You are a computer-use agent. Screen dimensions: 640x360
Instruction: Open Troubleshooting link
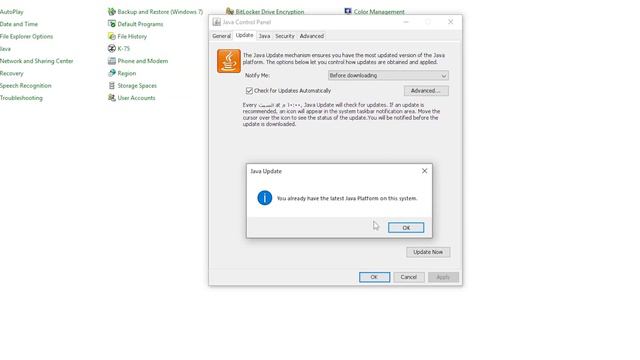tap(21, 98)
